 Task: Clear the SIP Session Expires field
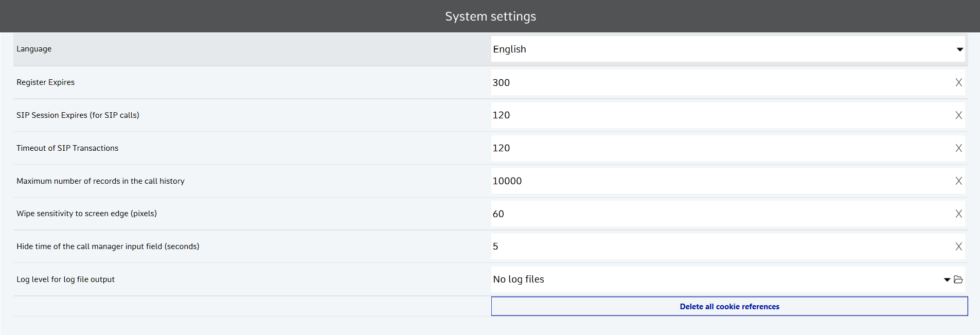coord(958,115)
